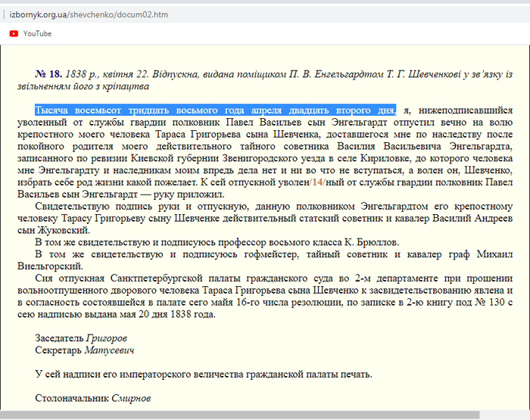
Task: Click the italic name "Матусевич"
Action: click(111, 350)
